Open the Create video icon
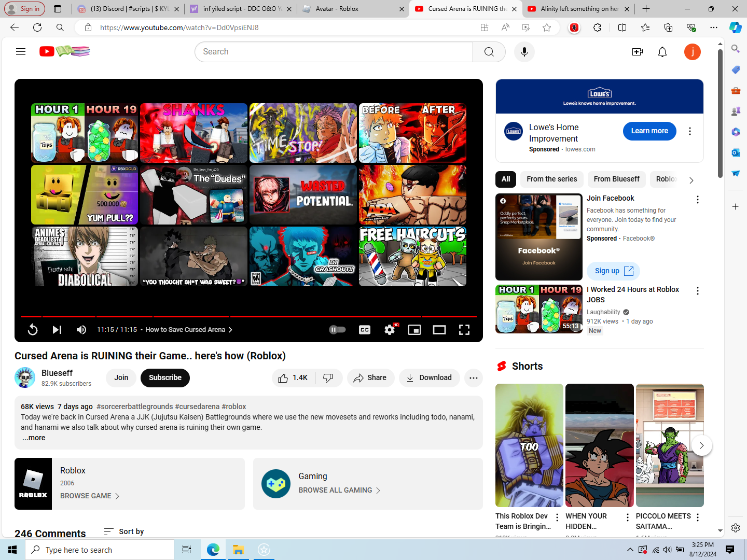Image resolution: width=747 pixels, height=560 pixels. [x=638, y=52]
